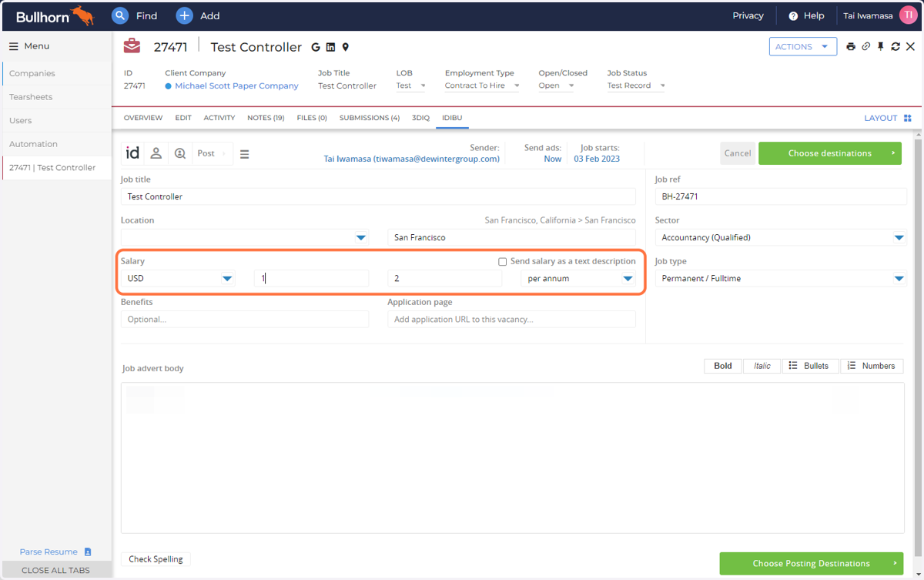Screen dimensions: 924x580
Task: Apply Bold formatting
Action: (x=723, y=366)
